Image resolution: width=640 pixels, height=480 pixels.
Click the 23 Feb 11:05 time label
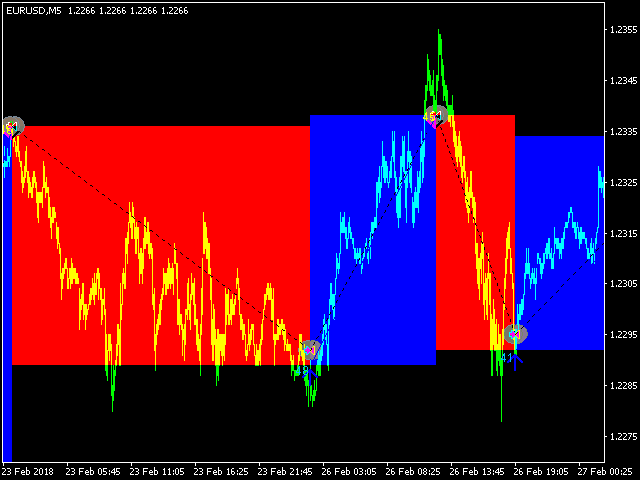(x=156, y=470)
